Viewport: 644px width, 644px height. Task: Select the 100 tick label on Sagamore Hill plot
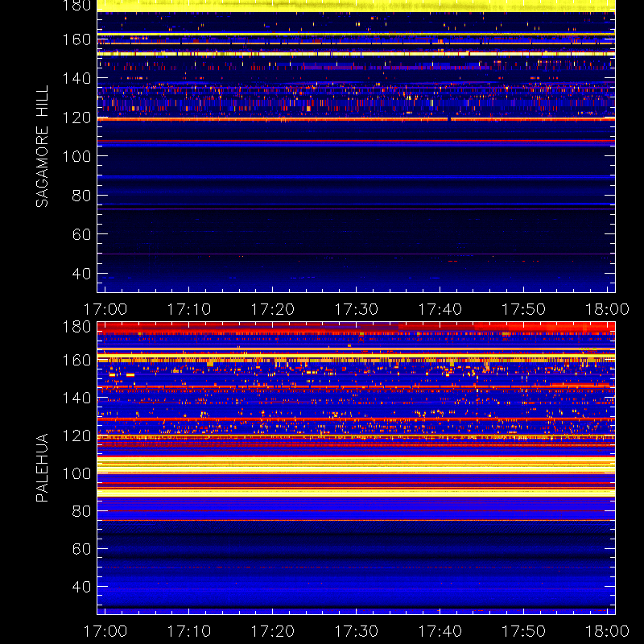tap(76, 156)
